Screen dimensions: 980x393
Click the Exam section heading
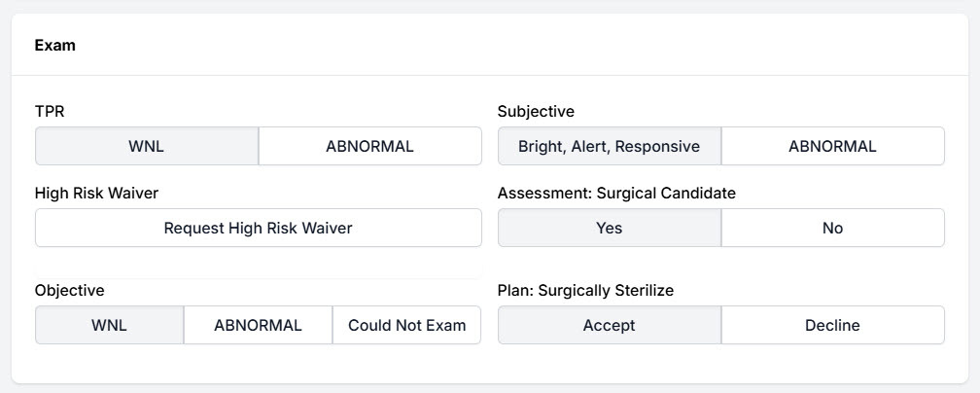coord(55,45)
